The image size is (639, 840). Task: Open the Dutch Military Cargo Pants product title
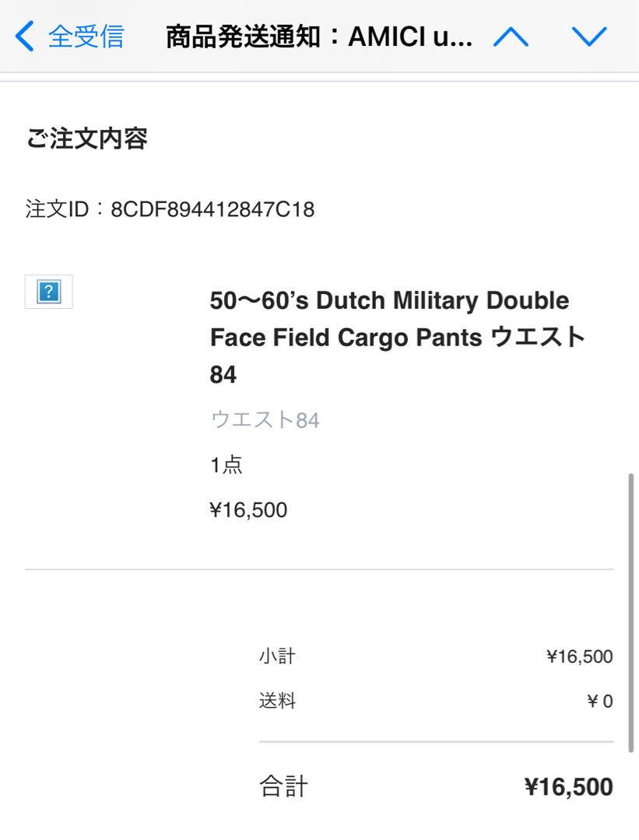[397, 338]
